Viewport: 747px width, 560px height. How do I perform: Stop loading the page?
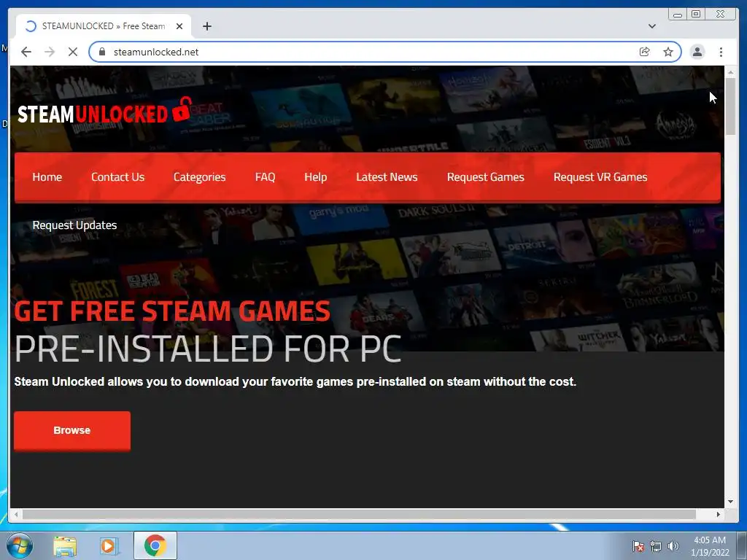pyautogui.click(x=72, y=52)
